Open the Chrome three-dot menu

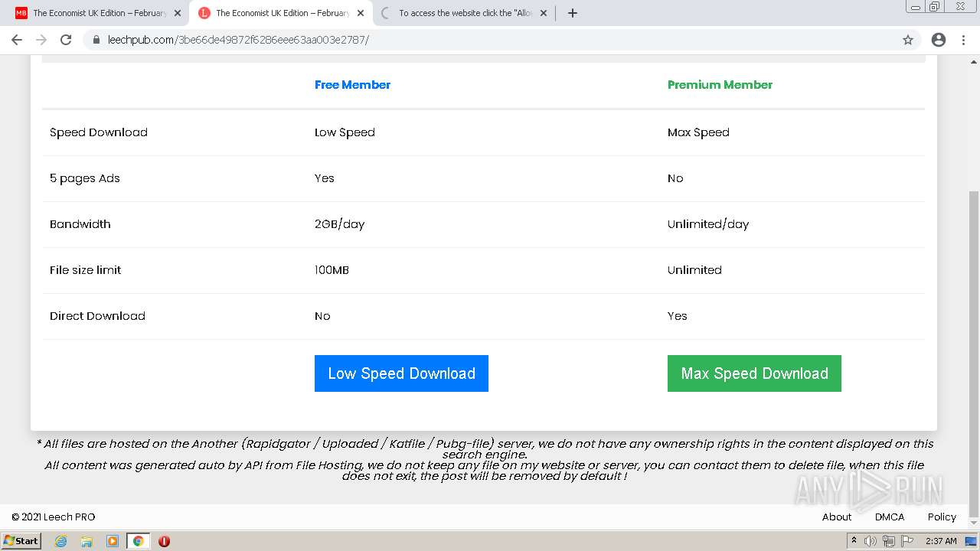pos(963,40)
